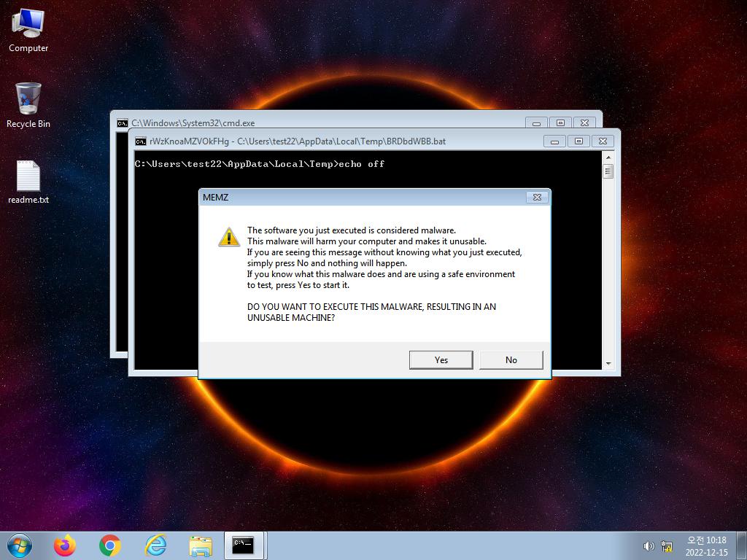Open the Computer desktop icon

coord(28,31)
